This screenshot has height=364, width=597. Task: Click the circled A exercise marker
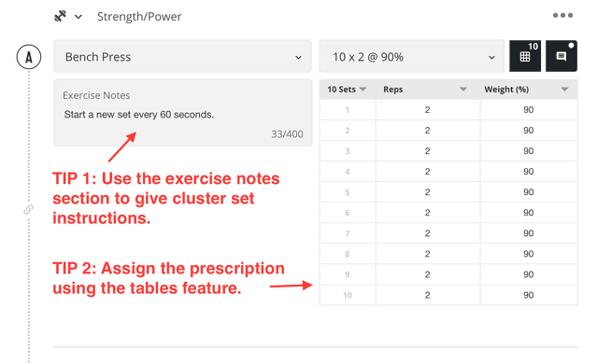coord(29,57)
